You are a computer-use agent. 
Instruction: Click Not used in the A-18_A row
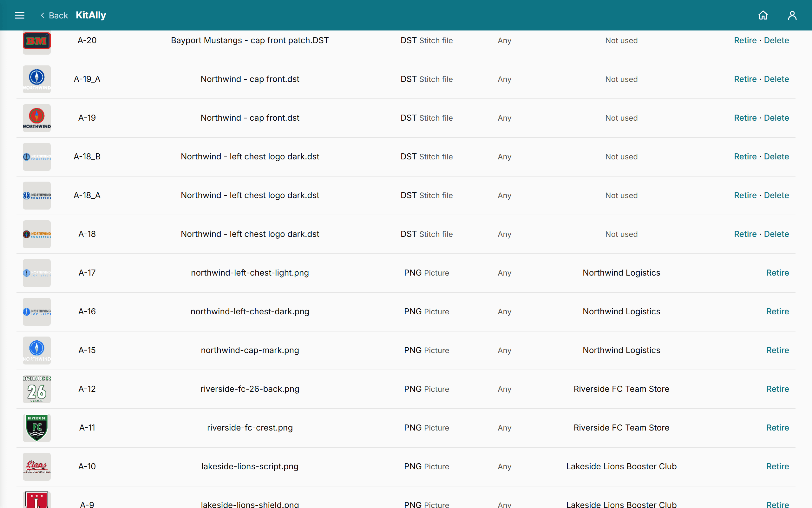(x=621, y=196)
